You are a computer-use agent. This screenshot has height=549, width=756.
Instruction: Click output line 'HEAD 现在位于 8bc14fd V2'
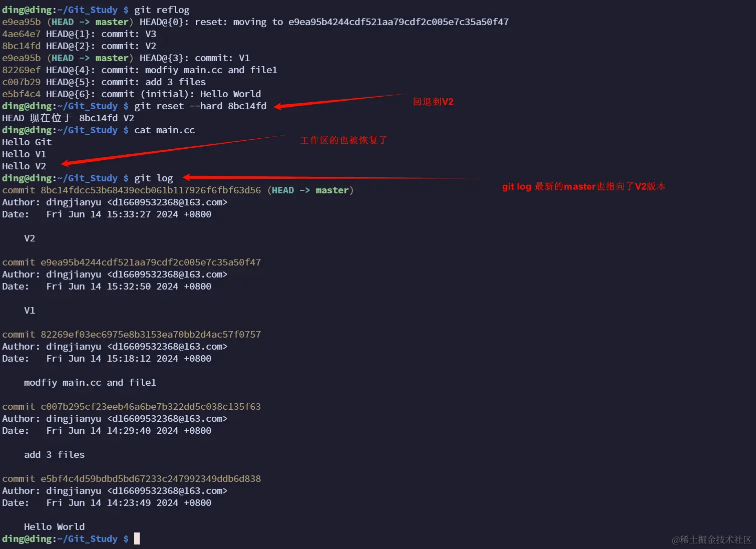68,118
